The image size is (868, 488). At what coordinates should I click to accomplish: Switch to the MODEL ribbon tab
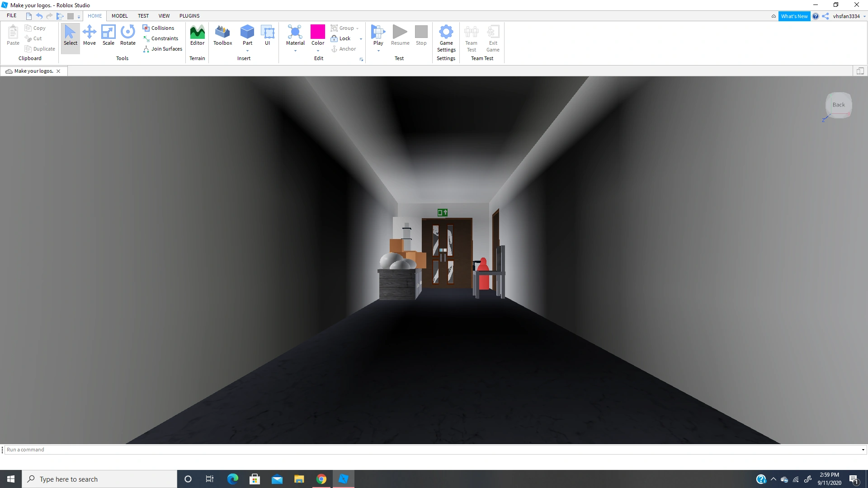click(119, 15)
